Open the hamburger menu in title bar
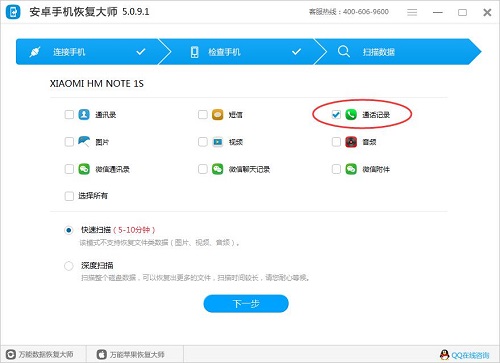This screenshot has height=363, width=500. point(412,12)
